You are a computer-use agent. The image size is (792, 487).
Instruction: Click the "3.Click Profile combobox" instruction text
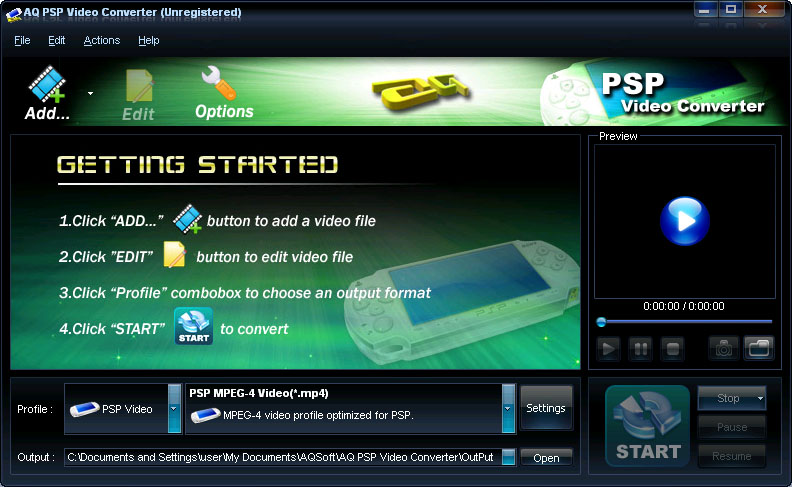(x=245, y=293)
